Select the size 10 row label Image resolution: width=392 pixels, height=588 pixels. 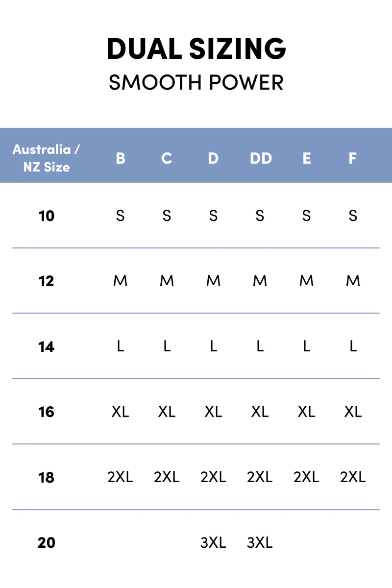[x=47, y=216]
